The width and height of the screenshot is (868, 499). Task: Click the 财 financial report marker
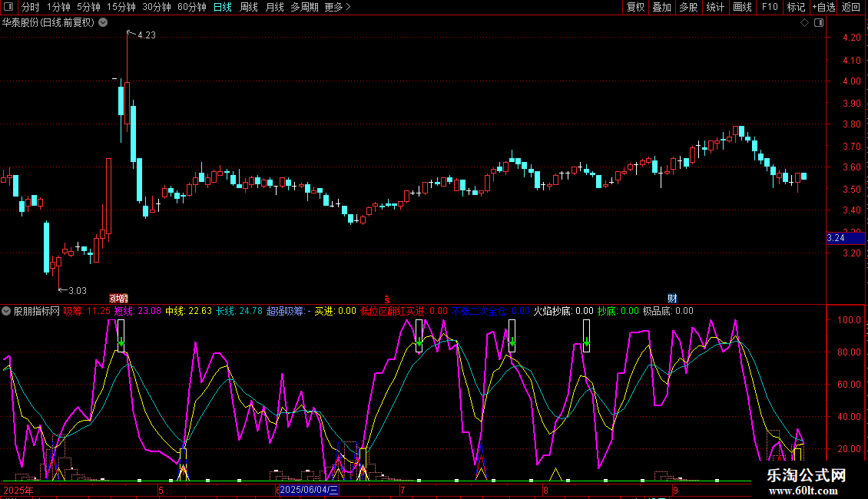point(672,299)
